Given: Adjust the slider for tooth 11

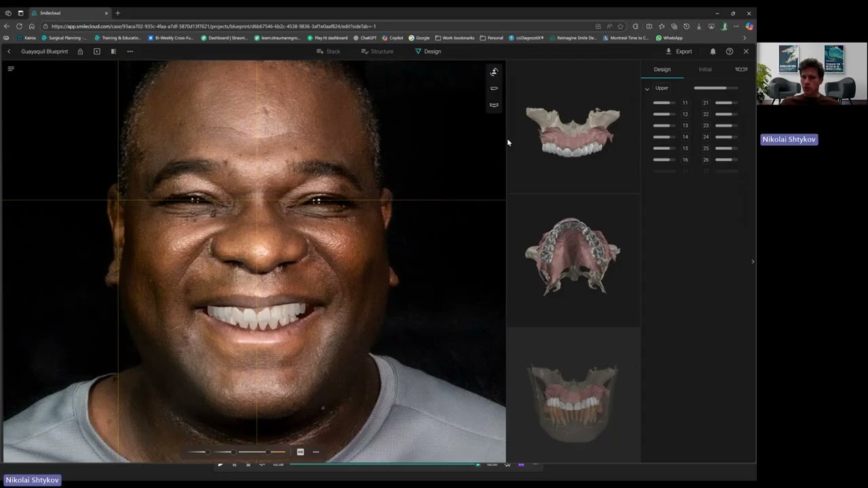Looking at the screenshot, I should point(664,103).
